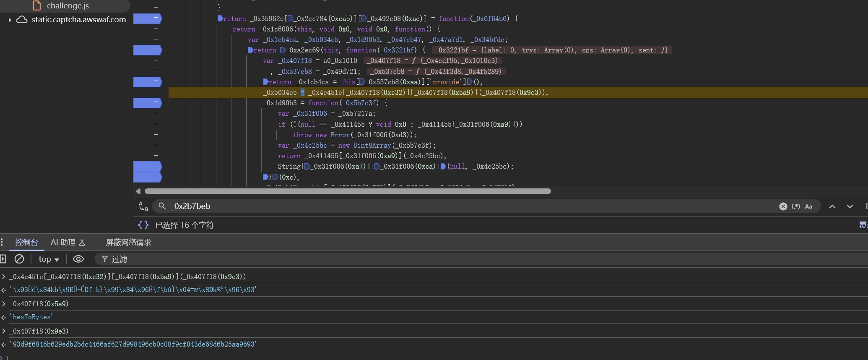Toggle match case (Aa) in search
The width and height of the screenshot is (868, 360).
coord(808,206)
